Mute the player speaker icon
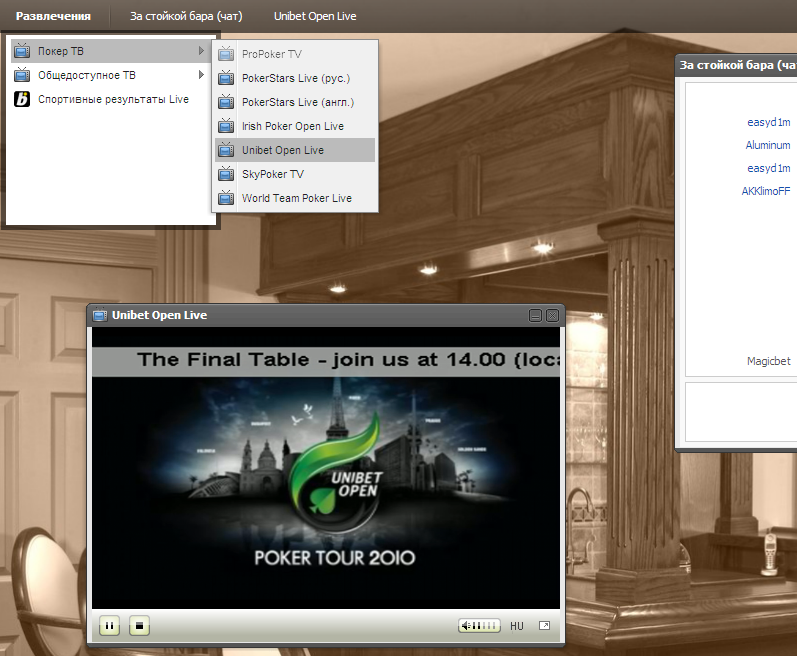 (x=465, y=626)
